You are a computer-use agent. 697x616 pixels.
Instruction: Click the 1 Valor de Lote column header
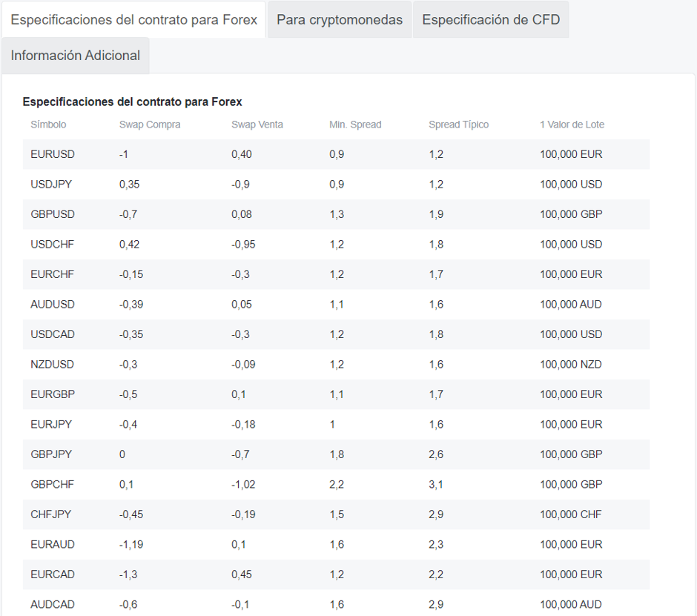[x=571, y=125]
